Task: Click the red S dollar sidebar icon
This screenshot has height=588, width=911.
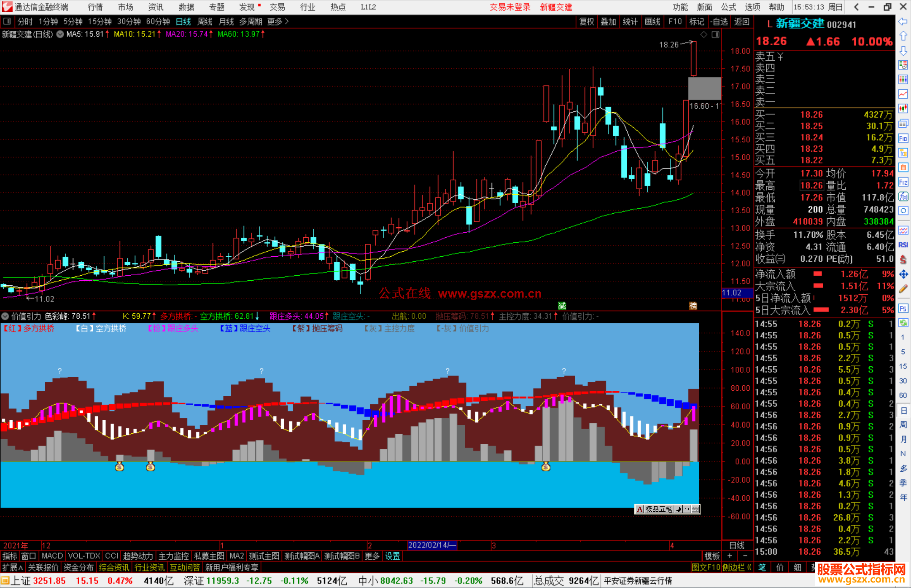Action: coord(903,260)
